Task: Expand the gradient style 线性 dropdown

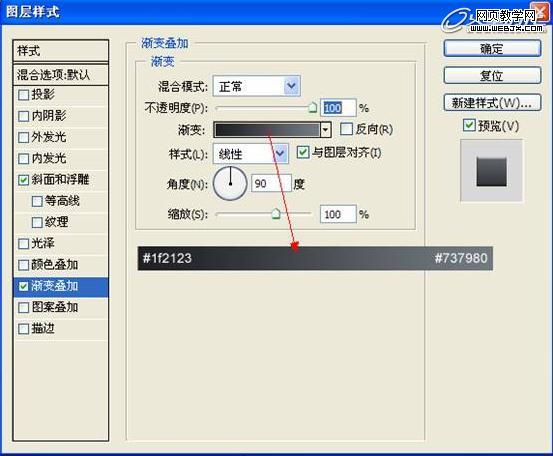Action: (x=251, y=153)
